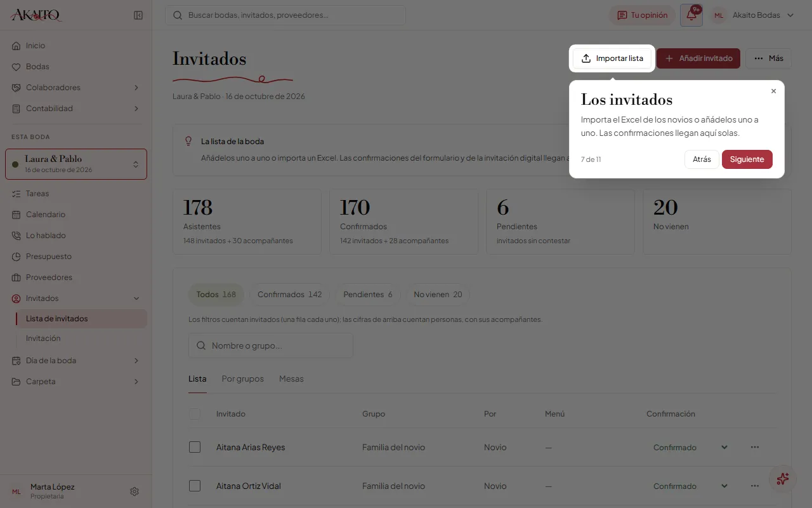
Task: Click the Atrás tour button
Action: pos(702,159)
